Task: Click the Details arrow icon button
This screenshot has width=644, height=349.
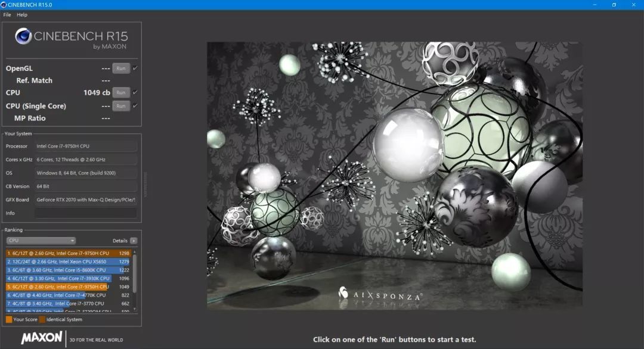Action: [134, 241]
